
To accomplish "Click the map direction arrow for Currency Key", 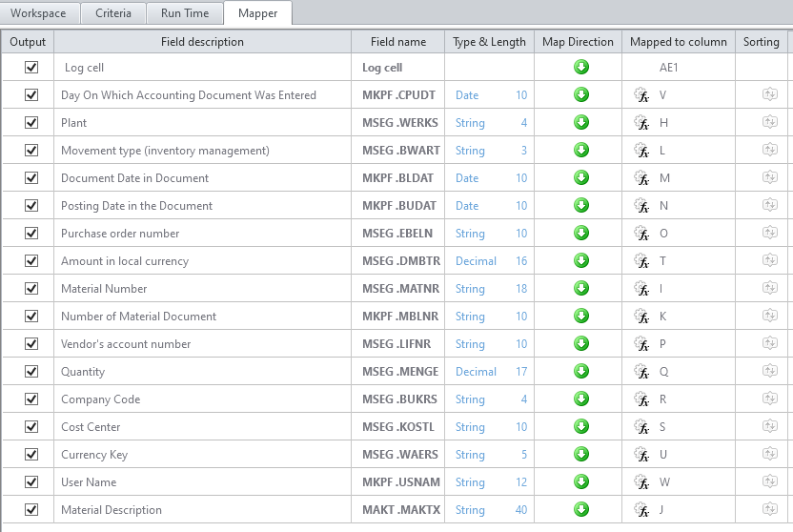I will coord(580,455).
